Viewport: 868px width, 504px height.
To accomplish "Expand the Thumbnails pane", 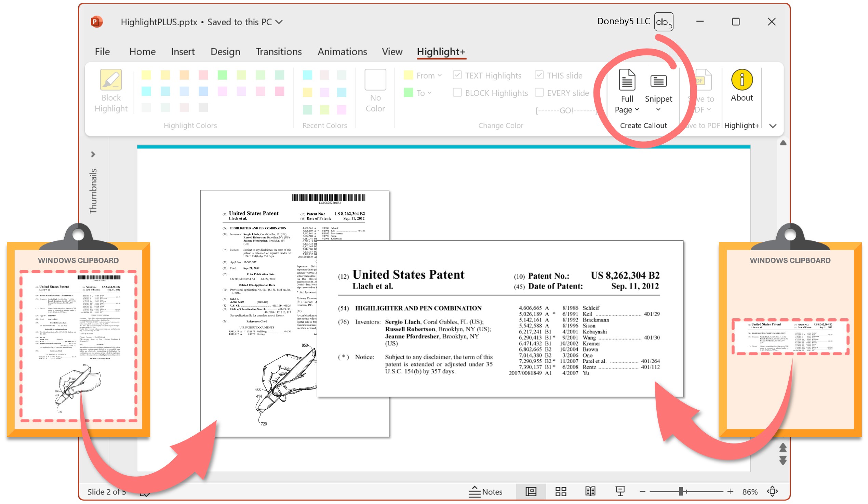I will [93, 154].
